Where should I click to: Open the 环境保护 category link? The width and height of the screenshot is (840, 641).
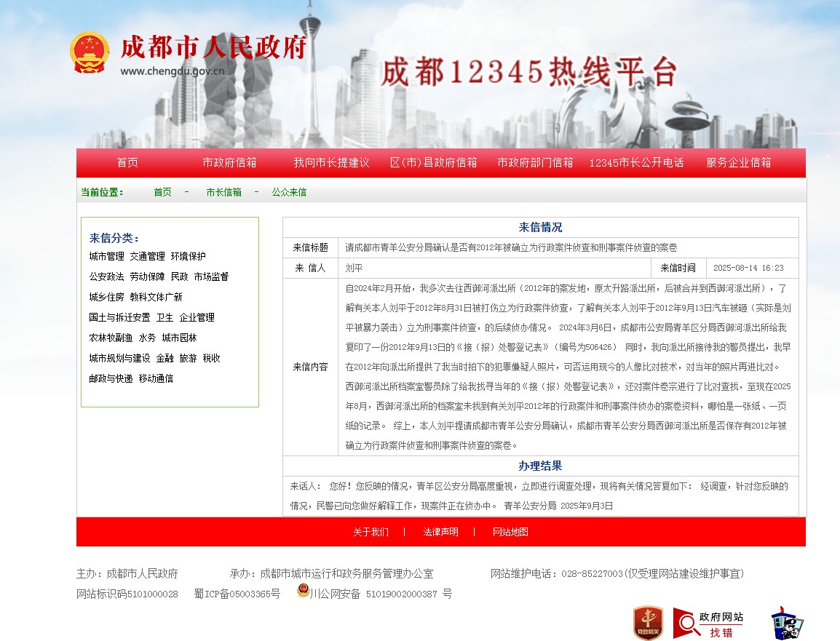coord(189,257)
